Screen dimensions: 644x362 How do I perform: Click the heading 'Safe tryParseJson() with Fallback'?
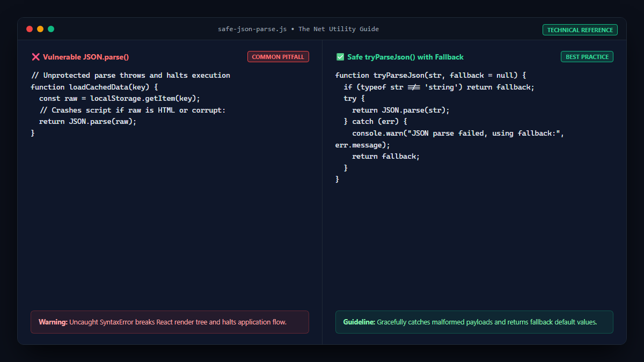[405, 57]
